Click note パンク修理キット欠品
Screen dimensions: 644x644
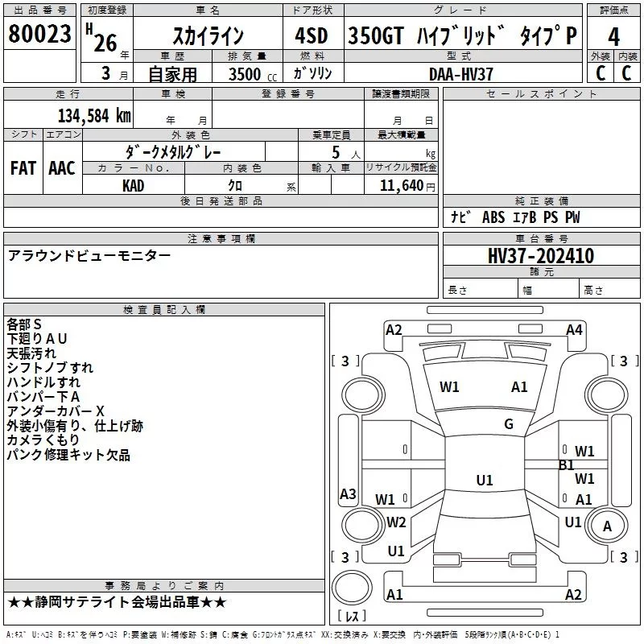tap(68, 455)
